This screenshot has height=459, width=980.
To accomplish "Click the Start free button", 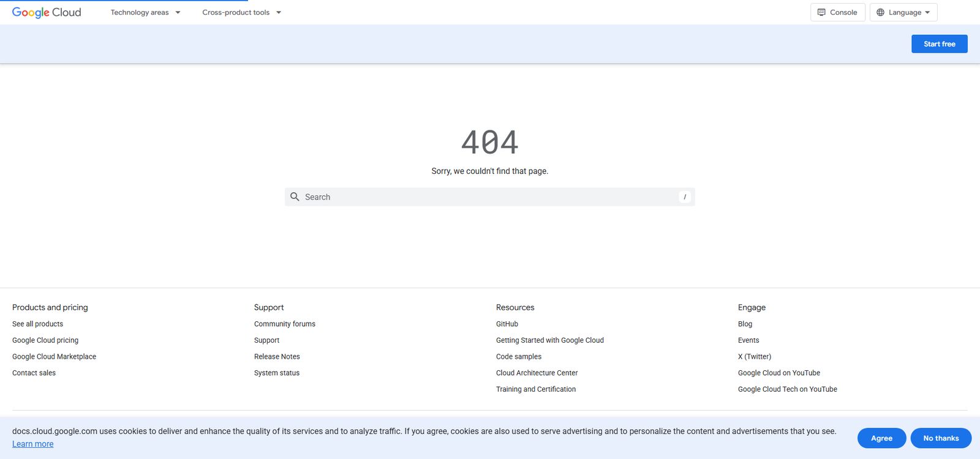I will pos(939,44).
